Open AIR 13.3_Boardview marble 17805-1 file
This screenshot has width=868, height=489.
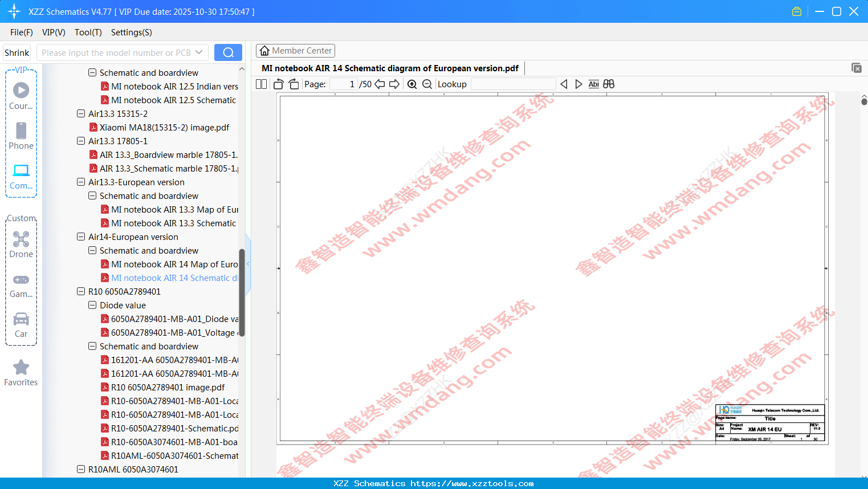click(169, 154)
